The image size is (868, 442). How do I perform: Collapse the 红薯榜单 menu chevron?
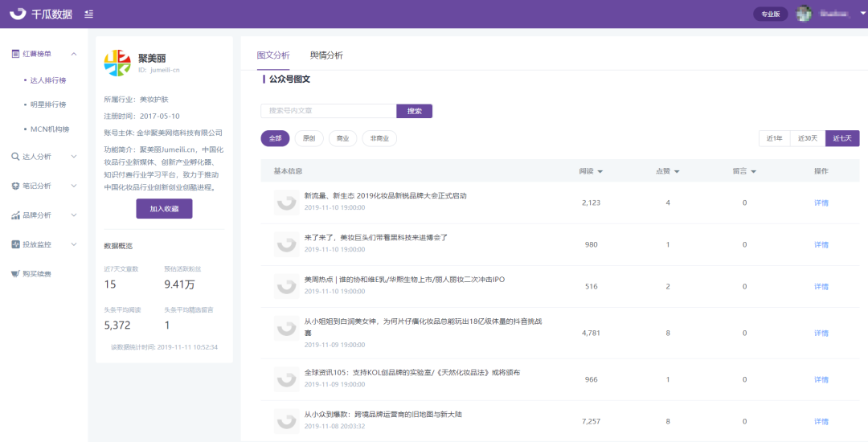(x=74, y=54)
